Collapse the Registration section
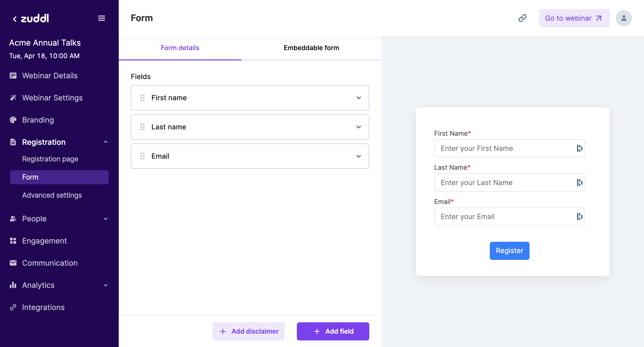This screenshot has width=644, height=347. pos(105,142)
